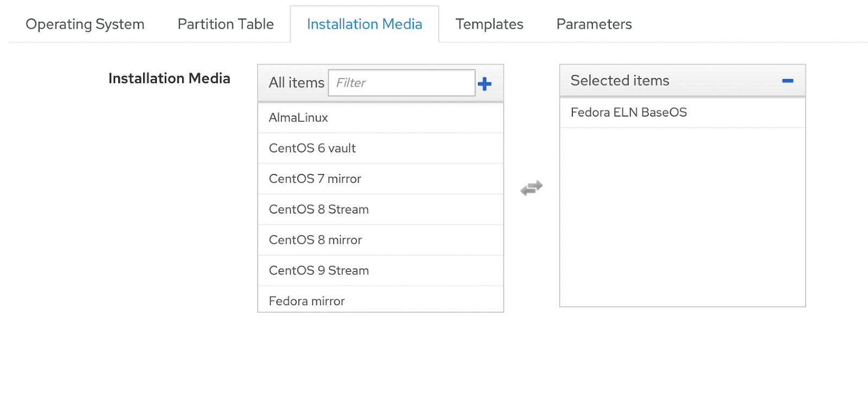Choose the CentOS 8 mirror entry

381,240
